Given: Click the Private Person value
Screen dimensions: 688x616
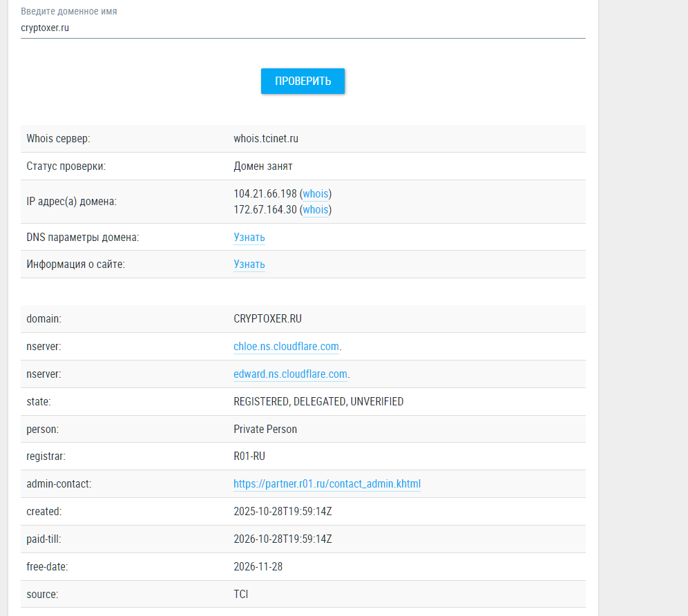Looking at the screenshot, I should 265,429.
